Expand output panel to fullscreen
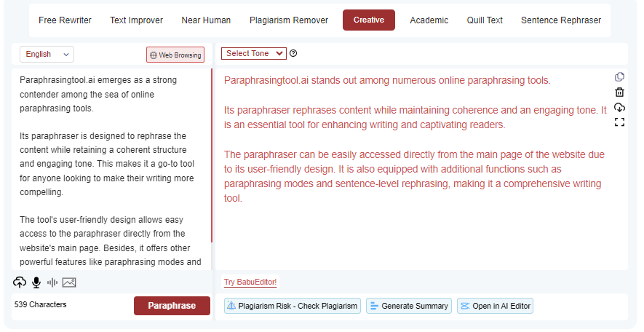 point(619,122)
